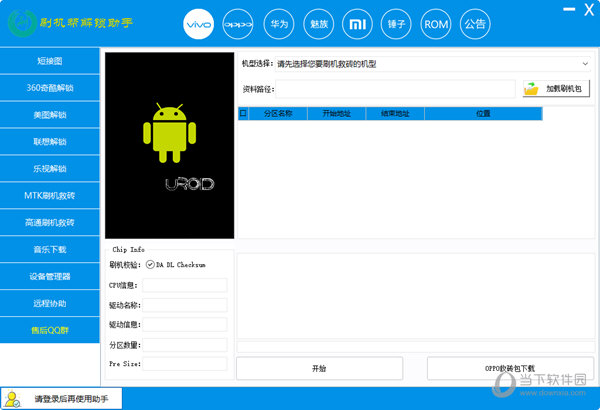Click the log output text area

coord(416,296)
